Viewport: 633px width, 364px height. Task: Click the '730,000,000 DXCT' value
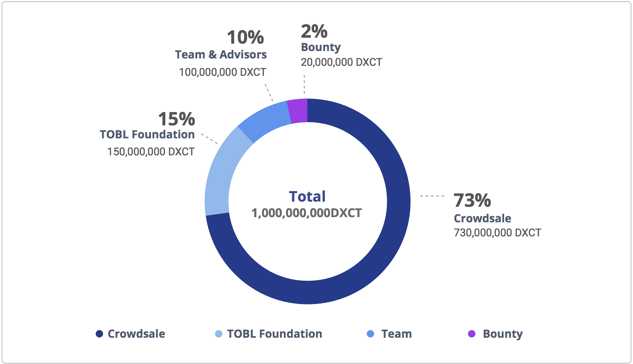click(498, 233)
